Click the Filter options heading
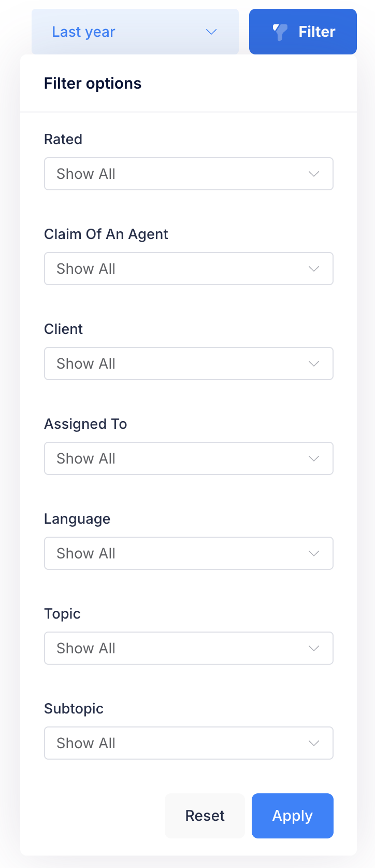 93,83
